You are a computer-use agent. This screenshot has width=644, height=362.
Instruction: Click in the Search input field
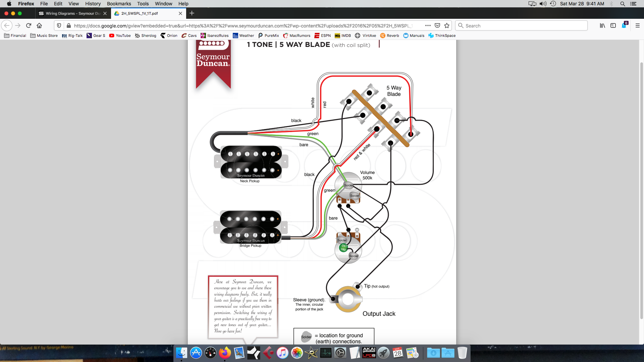coord(523,25)
